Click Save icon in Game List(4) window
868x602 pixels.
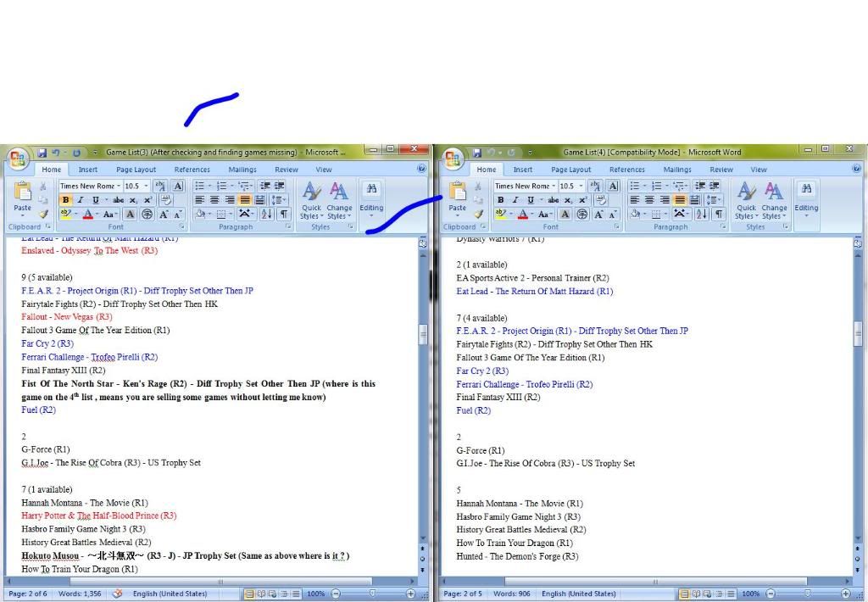point(476,153)
